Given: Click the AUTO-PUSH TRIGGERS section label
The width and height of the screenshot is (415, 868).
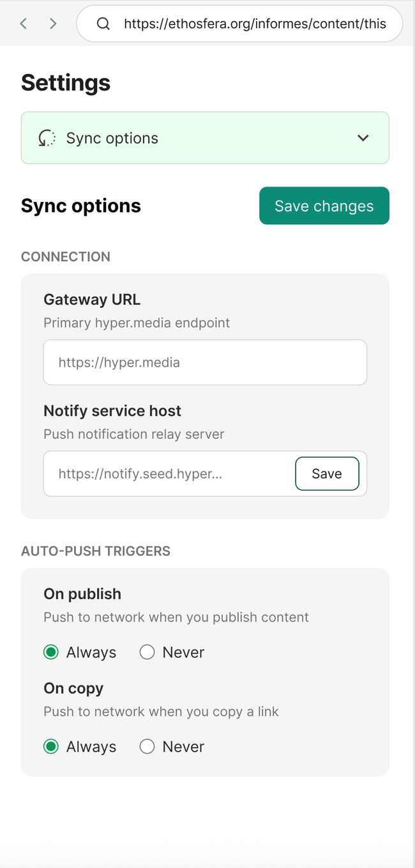Looking at the screenshot, I should [96, 551].
